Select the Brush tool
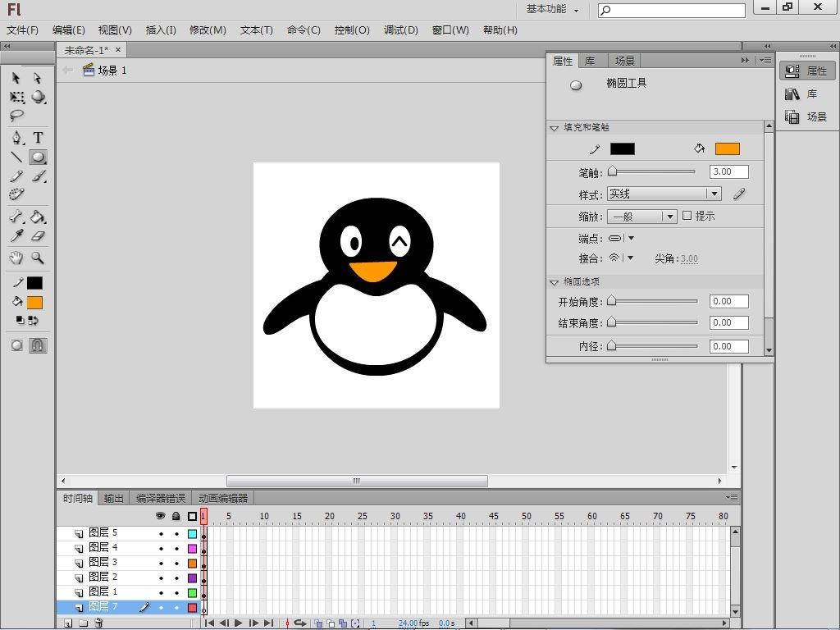Screen dimensions: 840x630 38,176
